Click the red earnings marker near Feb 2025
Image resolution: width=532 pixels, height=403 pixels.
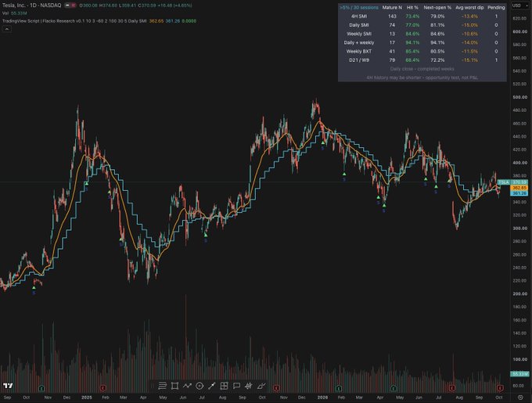coord(102,387)
